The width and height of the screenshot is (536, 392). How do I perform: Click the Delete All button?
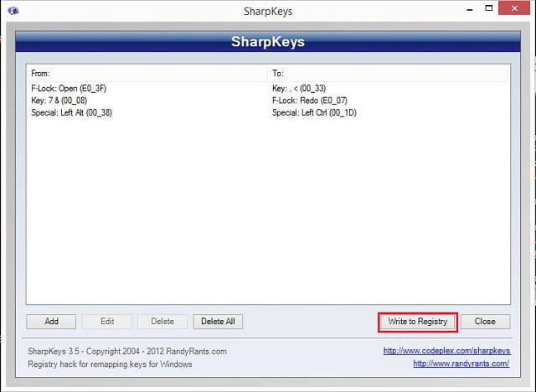[218, 322]
